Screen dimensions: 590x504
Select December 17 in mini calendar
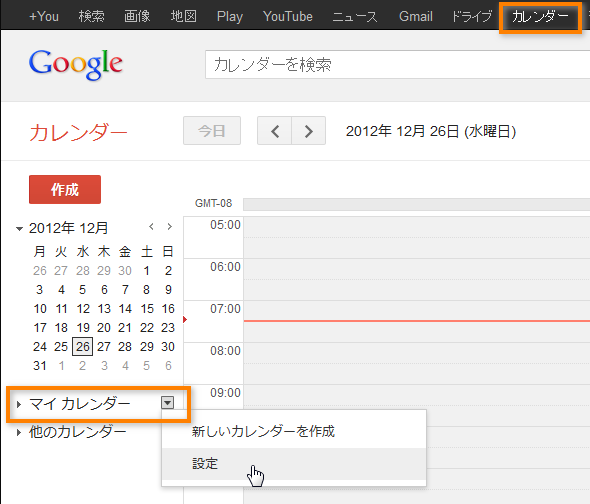(40, 327)
